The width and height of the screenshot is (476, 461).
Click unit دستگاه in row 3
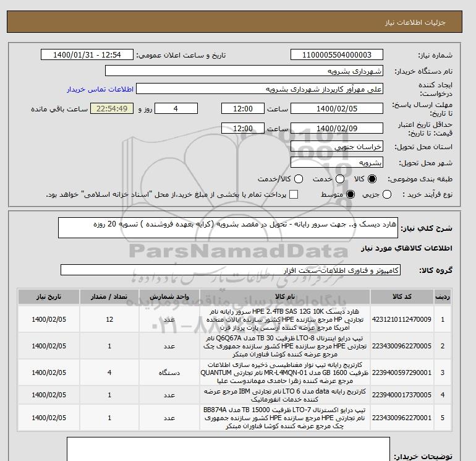pyautogui.click(x=169, y=373)
